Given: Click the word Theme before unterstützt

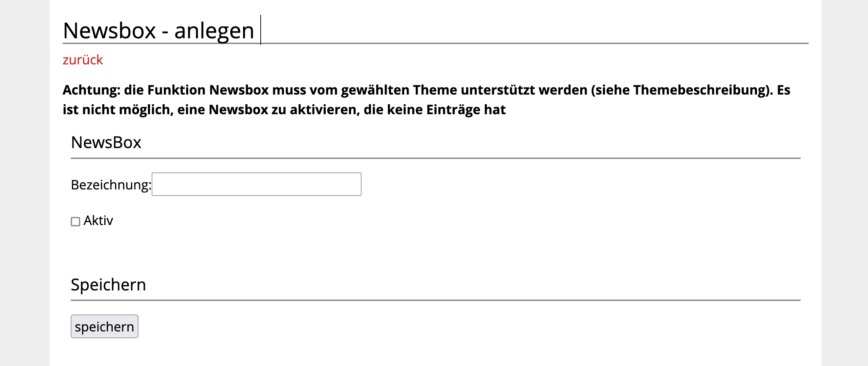Looking at the screenshot, I should (x=435, y=90).
